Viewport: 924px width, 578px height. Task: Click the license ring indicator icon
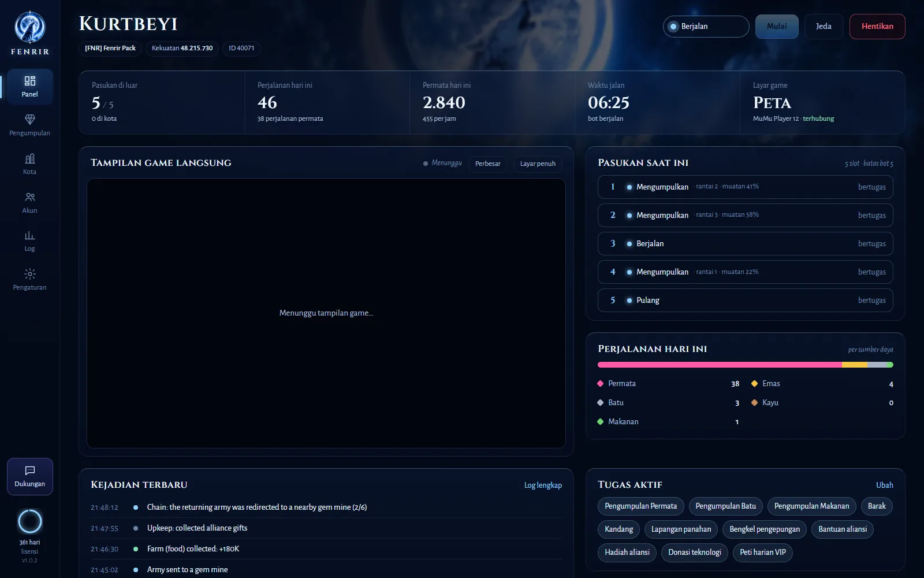click(30, 522)
